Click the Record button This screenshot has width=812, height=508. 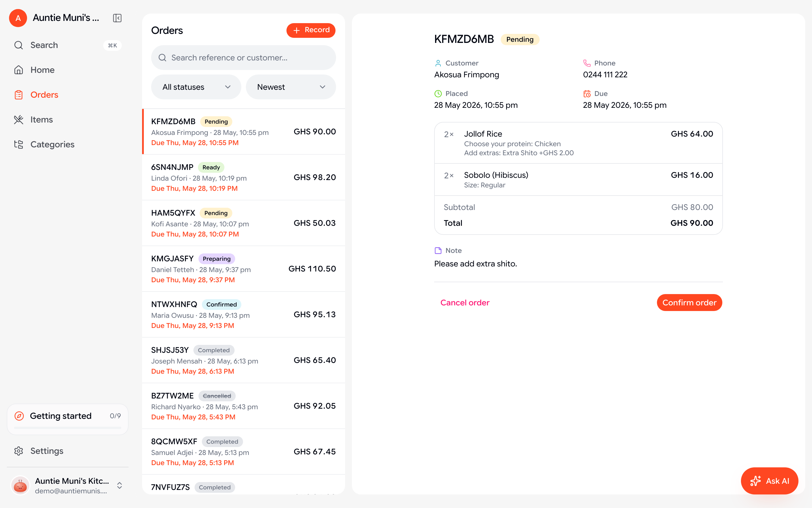pyautogui.click(x=311, y=30)
